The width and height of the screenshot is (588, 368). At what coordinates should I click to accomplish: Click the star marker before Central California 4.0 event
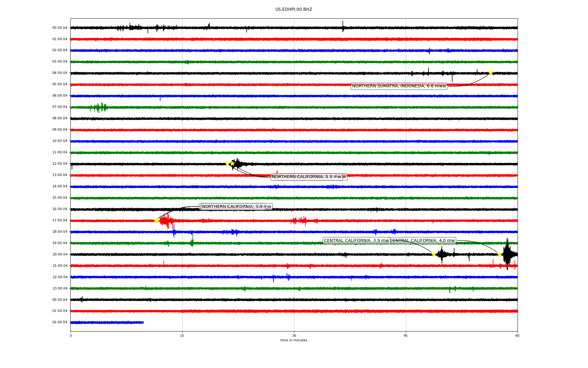[x=499, y=254]
